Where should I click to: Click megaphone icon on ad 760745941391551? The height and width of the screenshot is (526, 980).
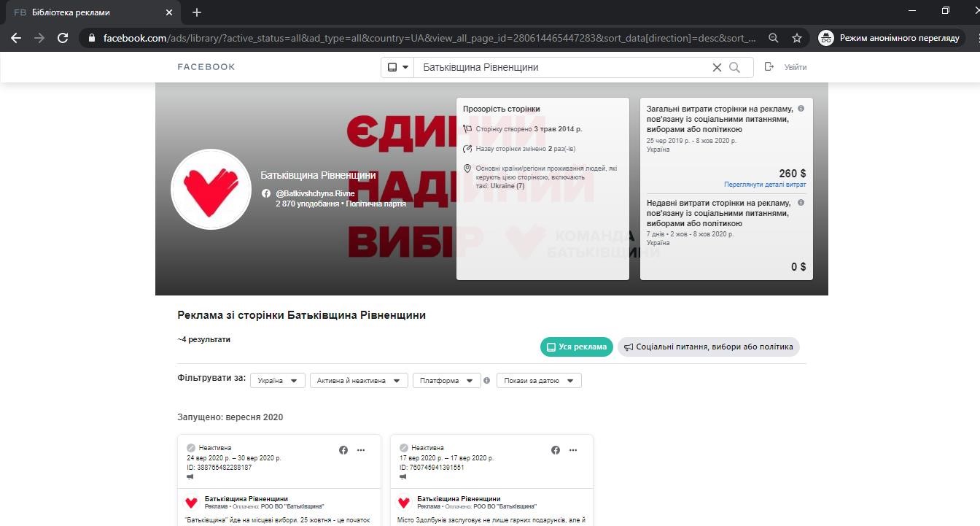pyautogui.click(x=403, y=477)
